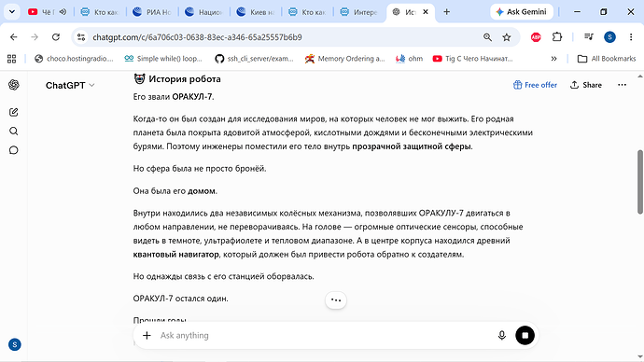Switch to the РИА Но tab
644x362 pixels.
[152, 12]
